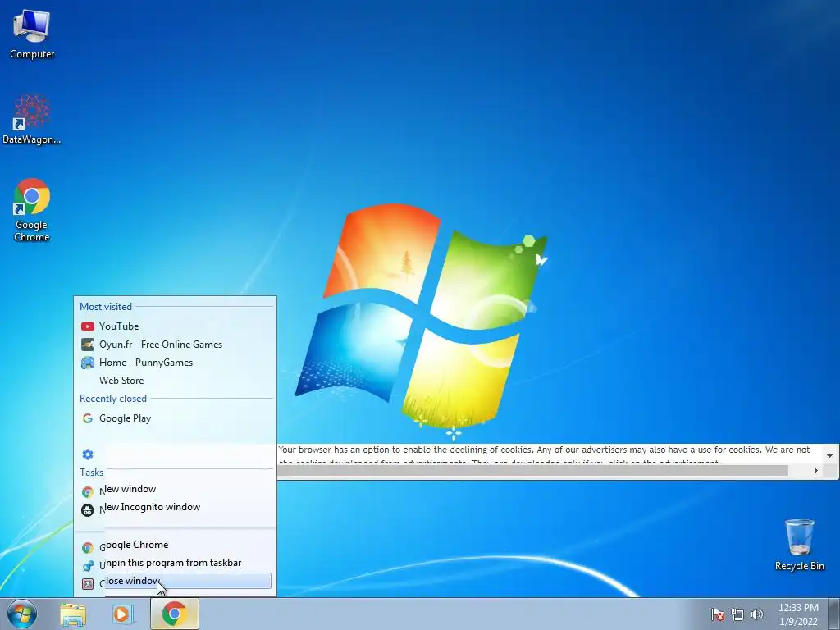
Task: Click the Chrome taskbar button
Action: (x=174, y=614)
